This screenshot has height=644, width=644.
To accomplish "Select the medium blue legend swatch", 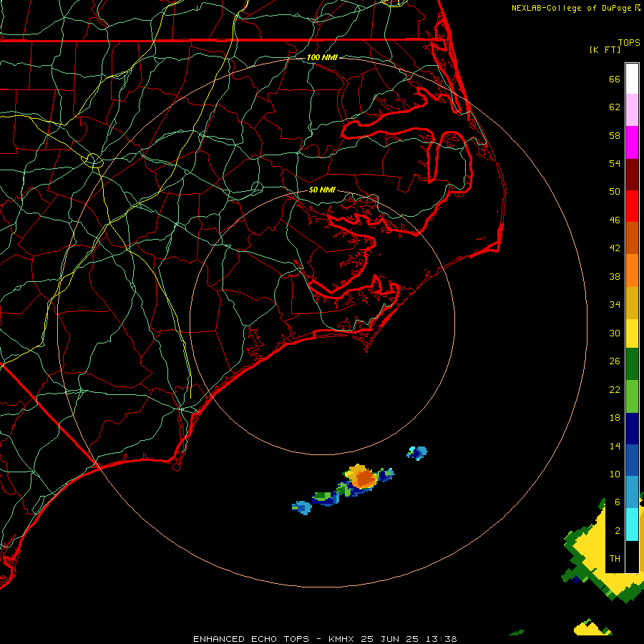I will coord(632,460).
